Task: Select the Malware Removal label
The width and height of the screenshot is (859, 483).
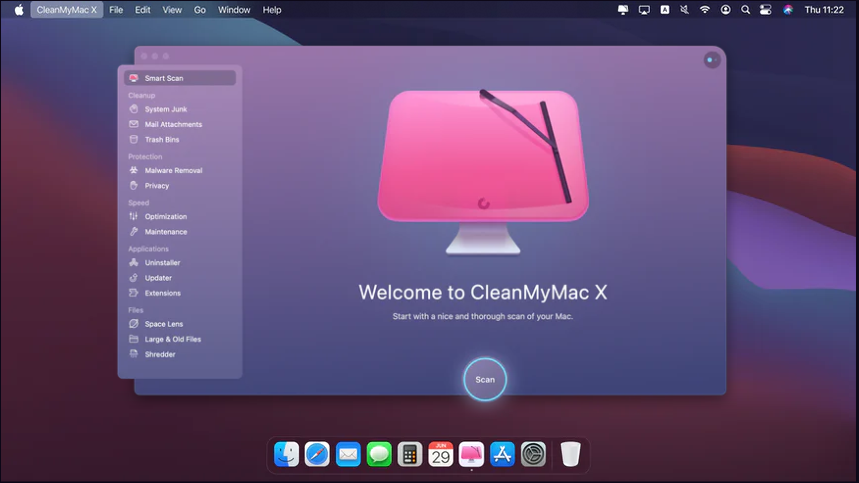Action: click(x=173, y=170)
